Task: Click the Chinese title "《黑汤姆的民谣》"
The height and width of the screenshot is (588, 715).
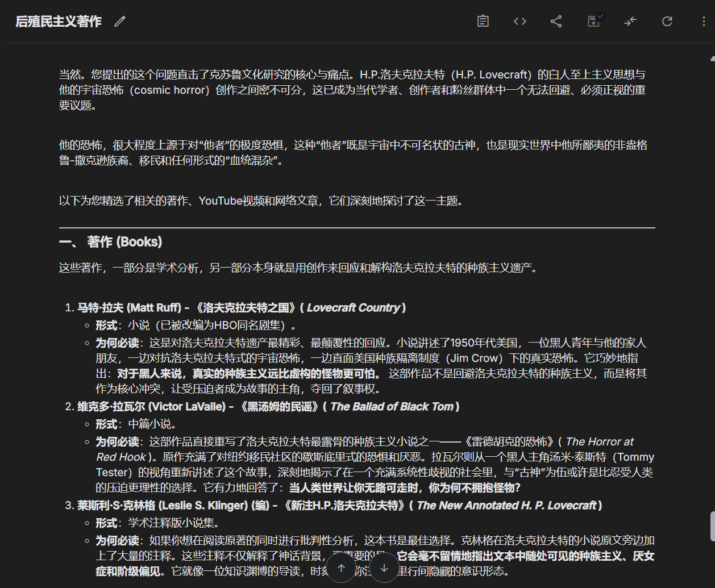Action: tap(278, 407)
